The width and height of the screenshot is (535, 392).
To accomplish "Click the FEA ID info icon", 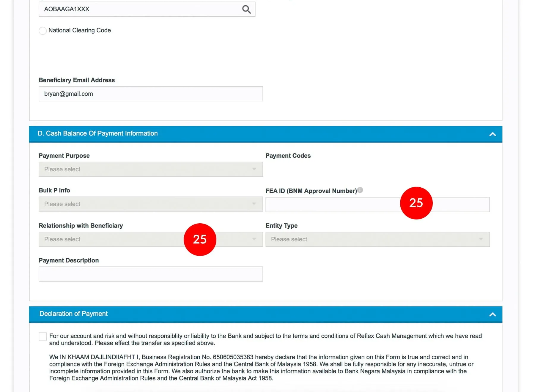I will tap(360, 190).
